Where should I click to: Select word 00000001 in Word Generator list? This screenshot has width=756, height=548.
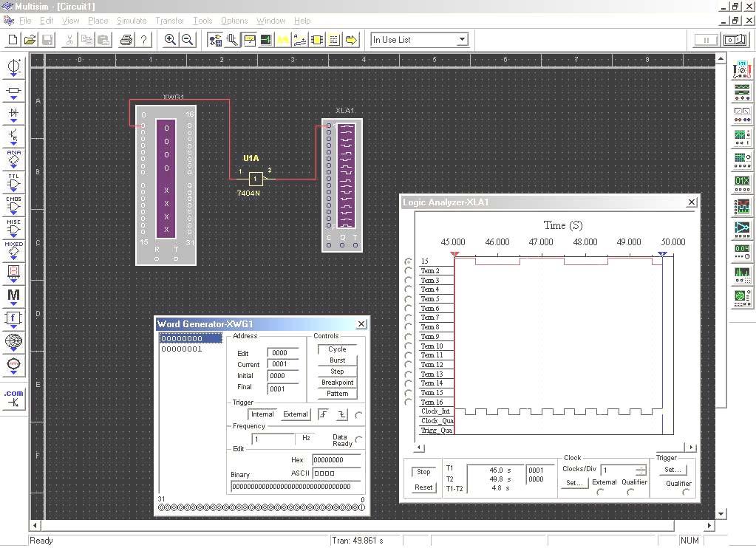182,349
